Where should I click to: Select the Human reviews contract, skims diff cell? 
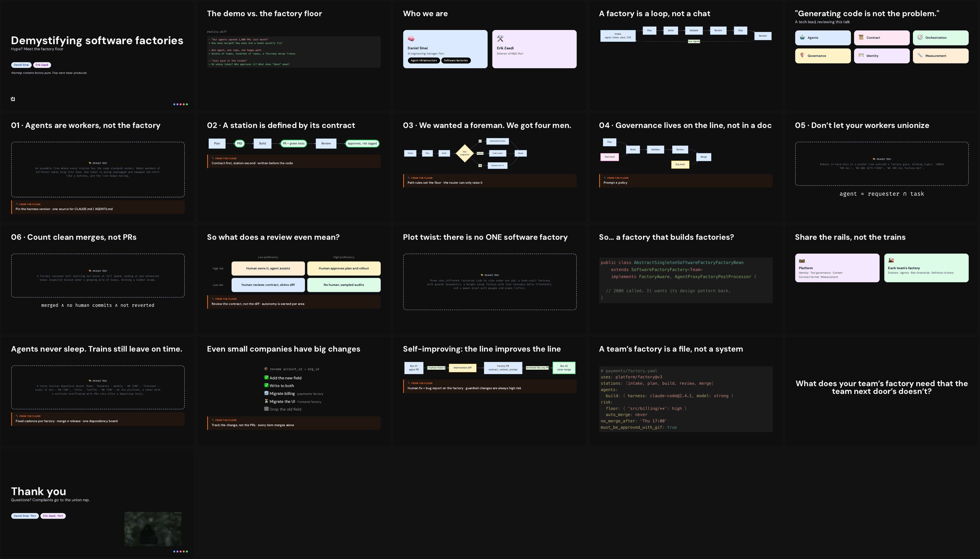268,285
